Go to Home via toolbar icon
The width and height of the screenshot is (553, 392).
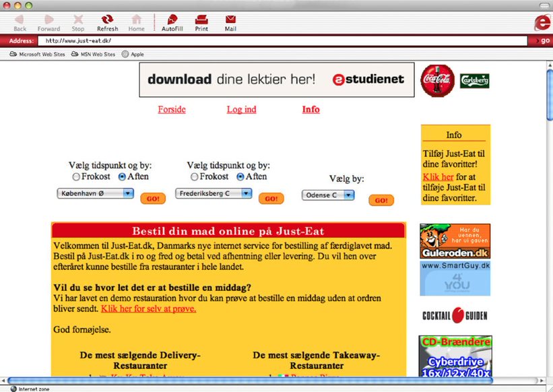(136, 20)
